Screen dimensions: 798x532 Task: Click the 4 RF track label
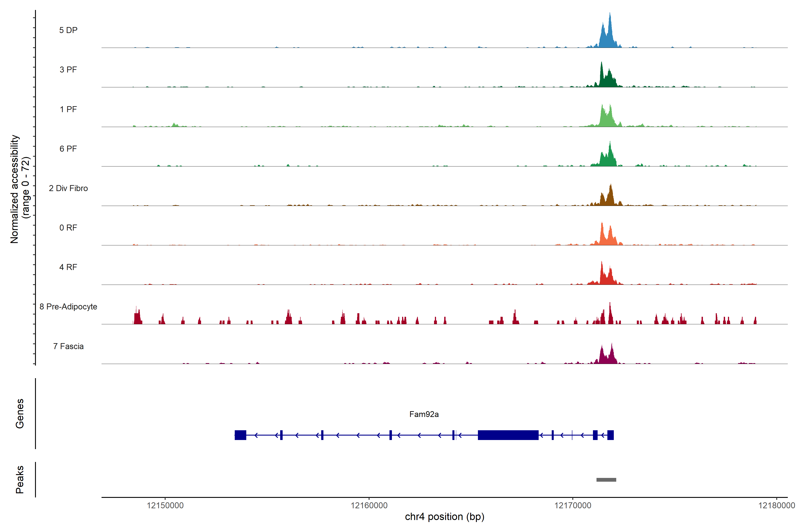[x=68, y=267]
